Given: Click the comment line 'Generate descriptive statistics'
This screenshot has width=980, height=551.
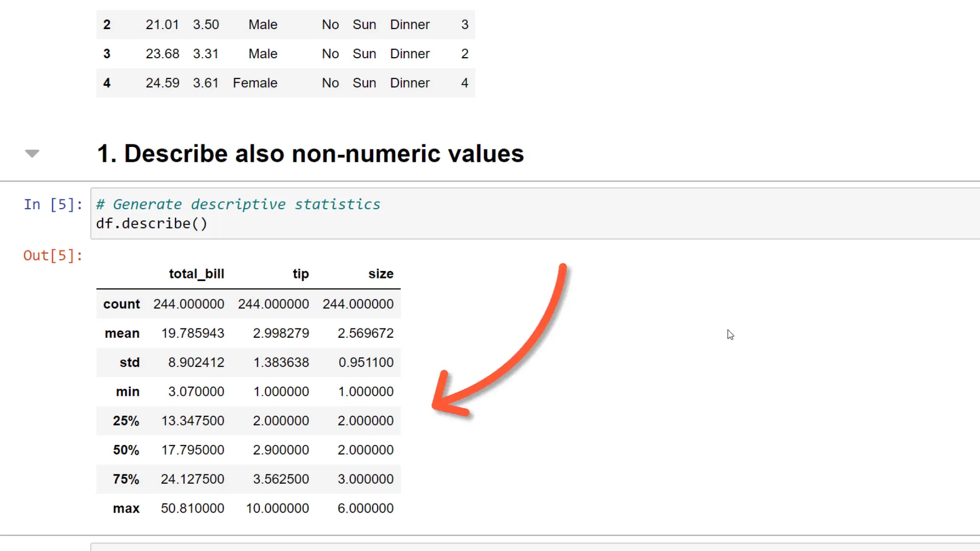Looking at the screenshot, I should [237, 204].
